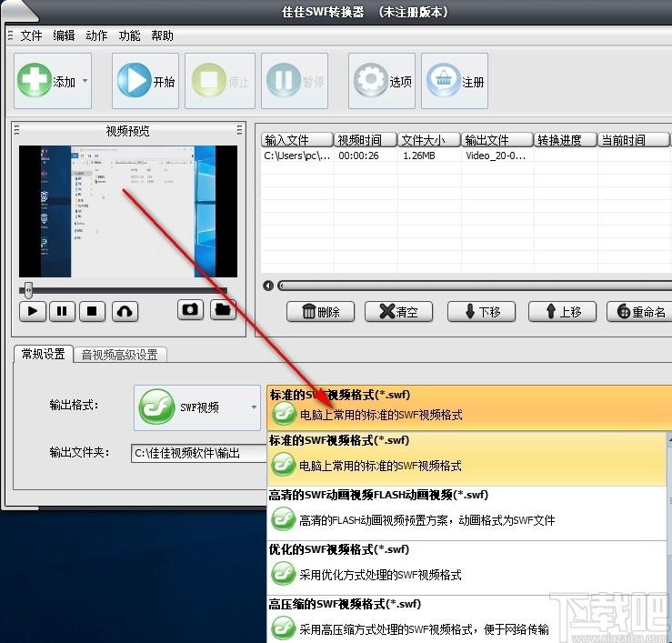Play the preview video
The width and height of the screenshot is (672, 643).
(33, 311)
